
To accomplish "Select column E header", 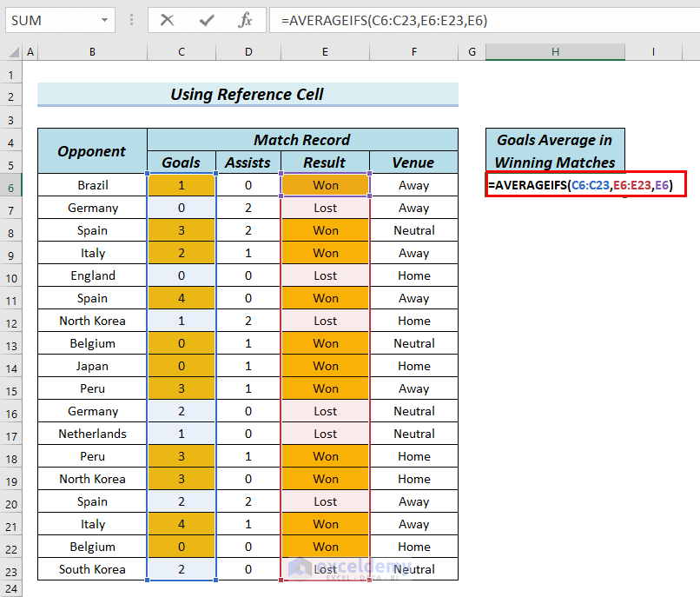I will click(325, 52).
